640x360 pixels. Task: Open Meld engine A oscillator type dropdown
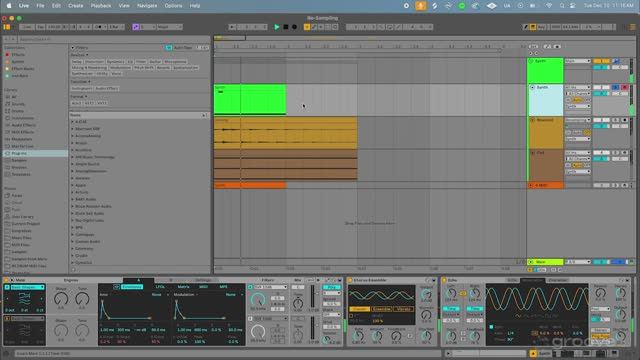point(28,287)
